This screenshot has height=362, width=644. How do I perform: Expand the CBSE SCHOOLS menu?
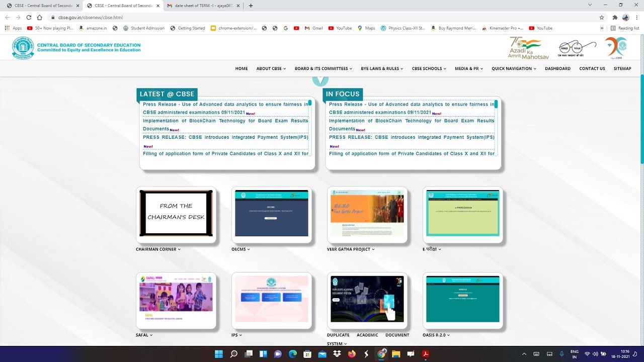429,68
